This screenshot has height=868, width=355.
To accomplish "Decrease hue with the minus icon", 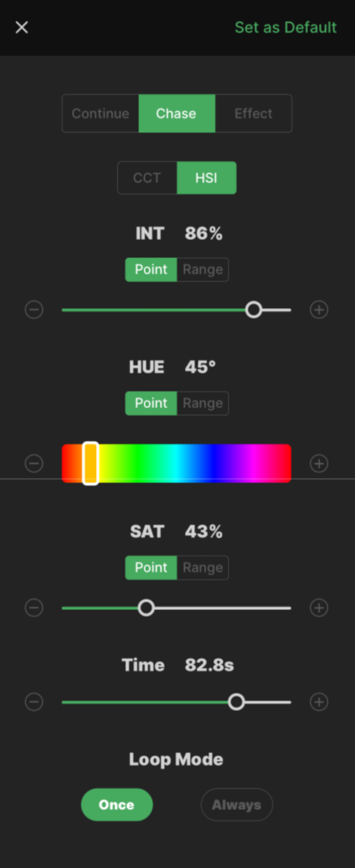I will pos(34,463).
